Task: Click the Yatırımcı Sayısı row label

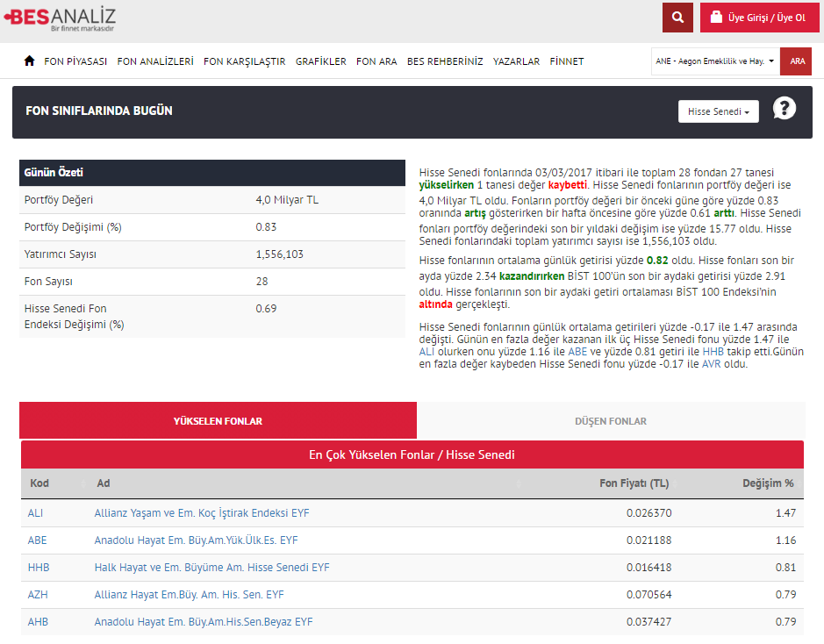Action: [61, 254]
